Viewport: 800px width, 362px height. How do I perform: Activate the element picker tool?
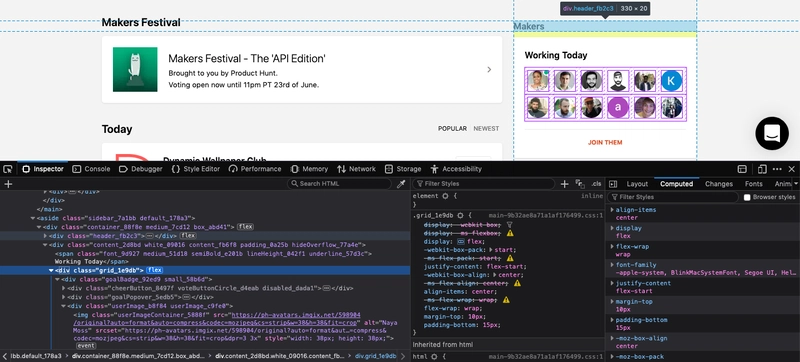click(x=7, y=169)
